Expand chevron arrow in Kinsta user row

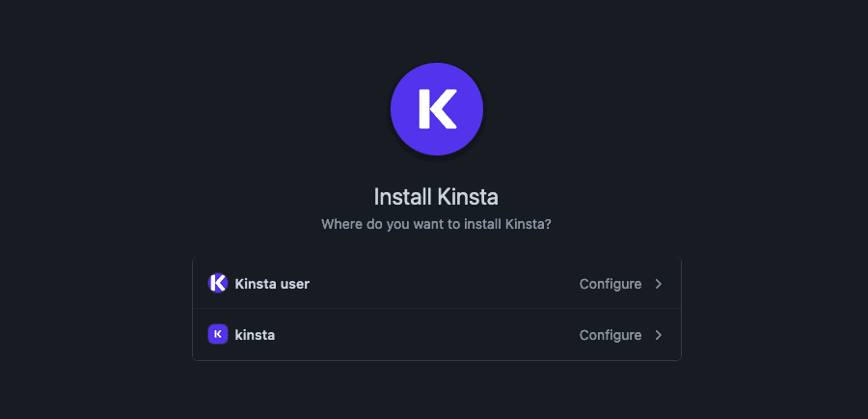[x=658, y=284]
